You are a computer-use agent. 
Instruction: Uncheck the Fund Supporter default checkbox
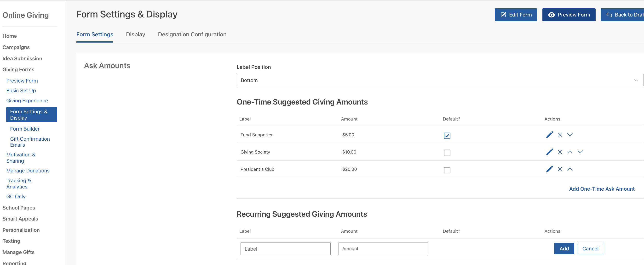[x=447, y=136]
